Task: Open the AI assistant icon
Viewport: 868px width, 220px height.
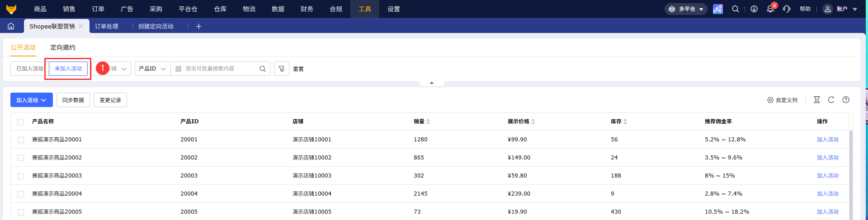Action: pos(718,9)
